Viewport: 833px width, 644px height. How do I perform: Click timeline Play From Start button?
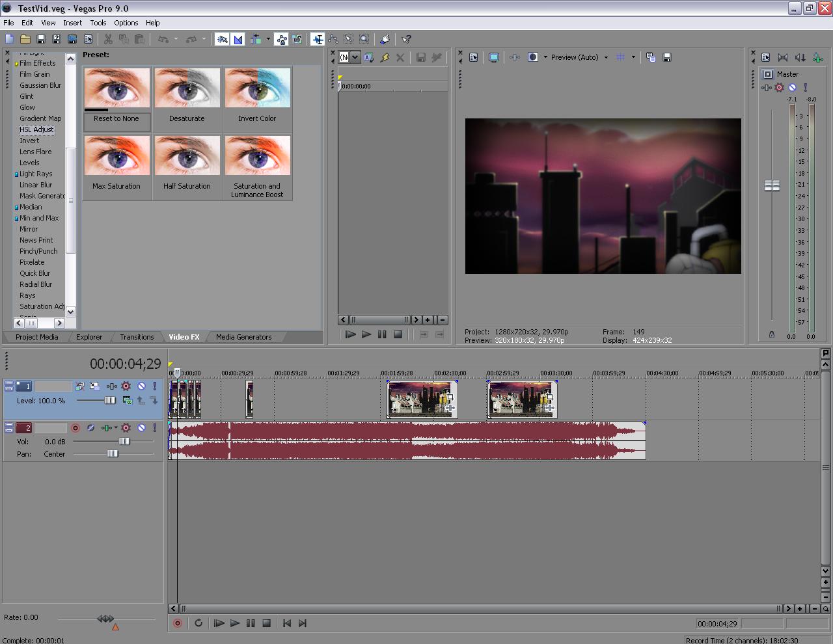coord(219,623)
